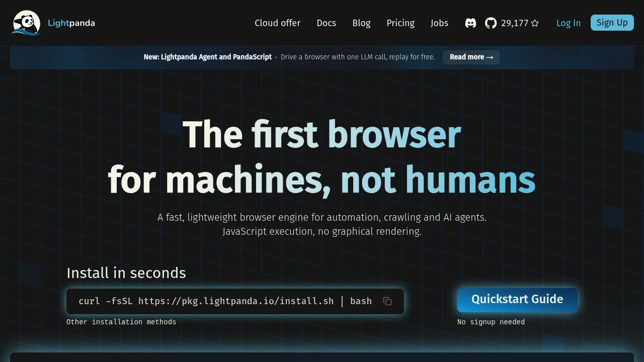Click the "A fast, lightweight browser engine" subtitle line
Image resolution: width=644 pixels, height=362 pixels.
pyautogui.click(x=322, y=217)
